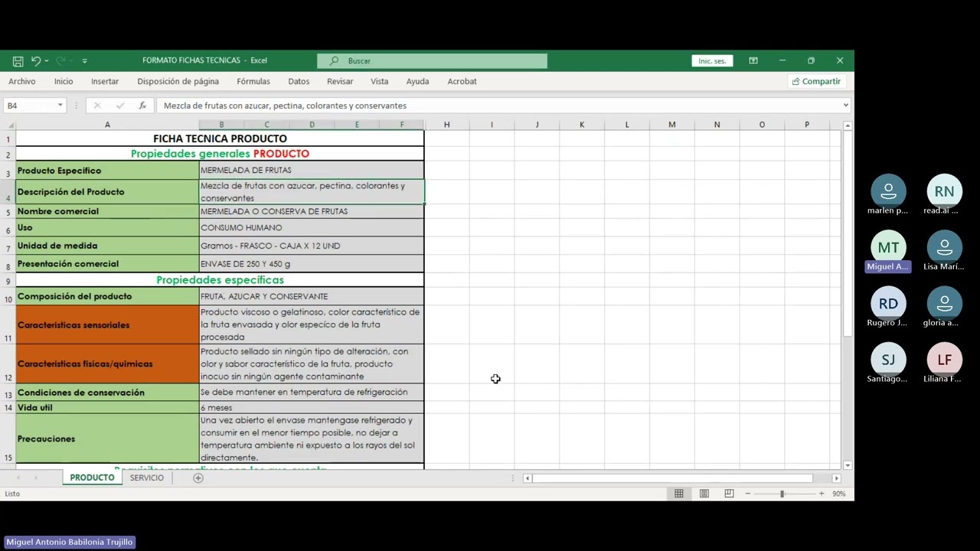
Task: Click the MT participant avatar
Action: tap(888, 247)
